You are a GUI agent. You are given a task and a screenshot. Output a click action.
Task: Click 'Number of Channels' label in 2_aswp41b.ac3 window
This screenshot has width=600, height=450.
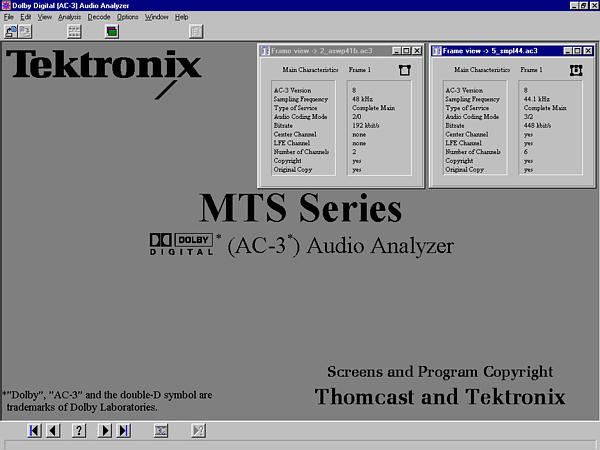point(301,152)
